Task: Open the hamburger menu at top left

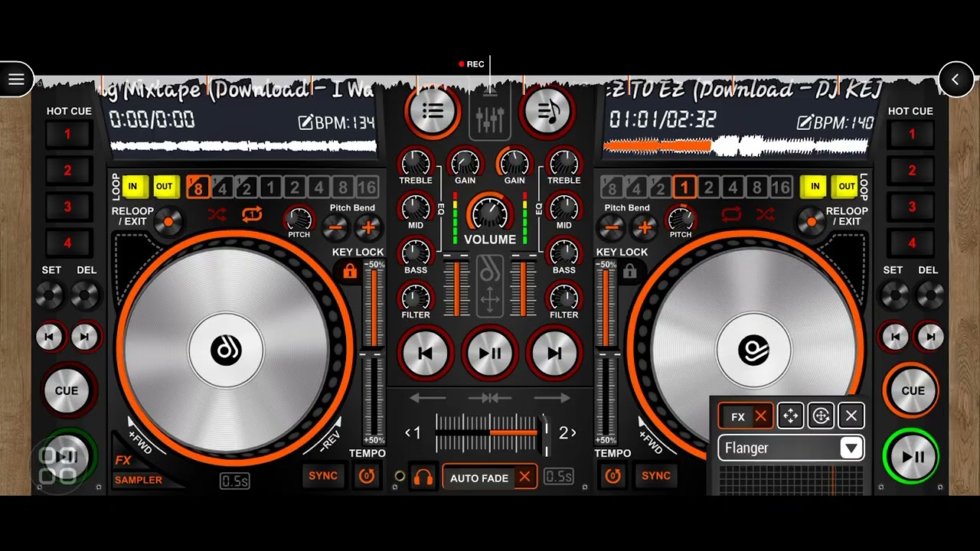Action: point(16,79)
